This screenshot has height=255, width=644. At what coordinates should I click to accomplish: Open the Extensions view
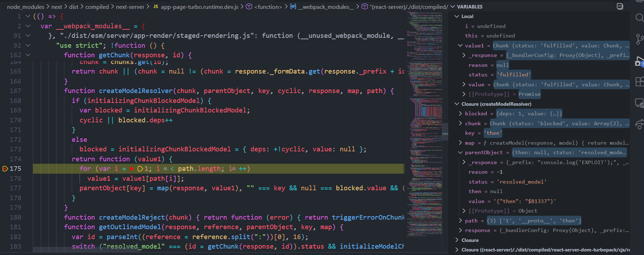point(639,82)
